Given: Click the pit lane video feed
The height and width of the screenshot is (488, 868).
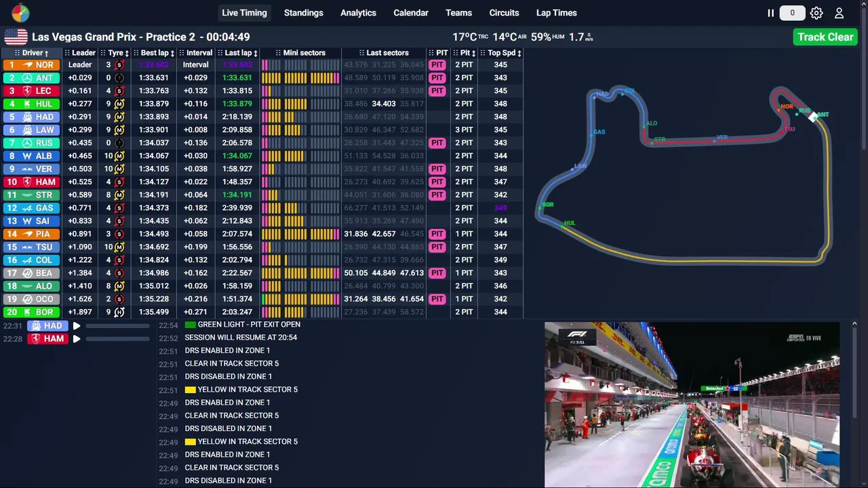Looking at the screenshot, I should (x=692, y=404).
